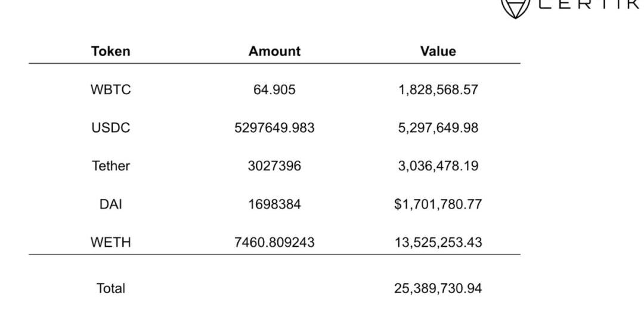Click the WBTC amount 64.905
Viewport: 644px width, 314px height.
(x=274, y=89)
